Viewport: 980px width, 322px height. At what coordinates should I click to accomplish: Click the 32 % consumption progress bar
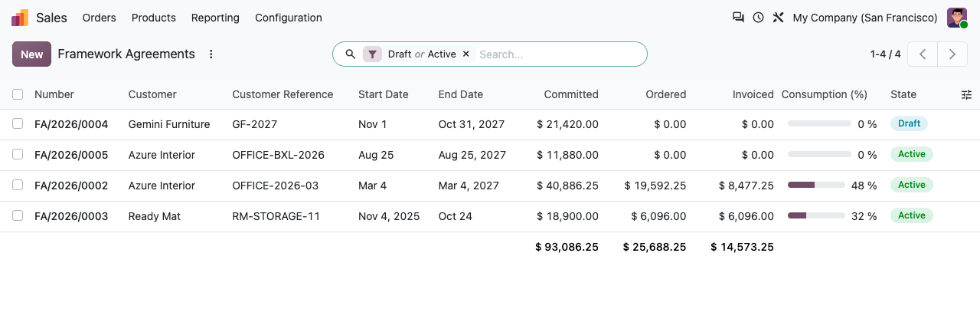[x=816, y=215]
